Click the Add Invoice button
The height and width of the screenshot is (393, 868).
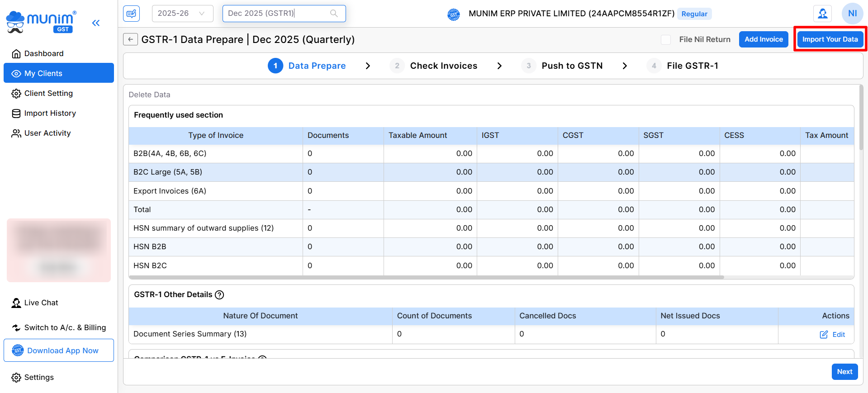coord(764,39)
